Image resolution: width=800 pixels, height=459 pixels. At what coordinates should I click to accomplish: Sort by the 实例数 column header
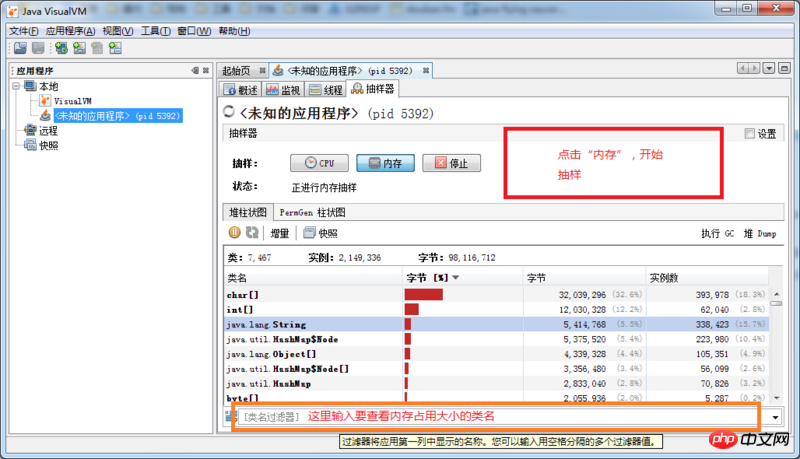click(707, 278)
